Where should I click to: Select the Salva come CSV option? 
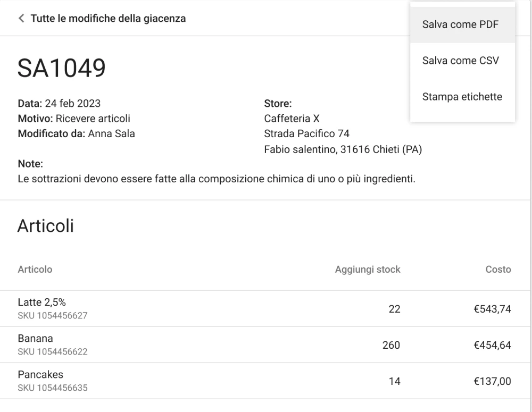pyautogui.click(x=460, y=61)
